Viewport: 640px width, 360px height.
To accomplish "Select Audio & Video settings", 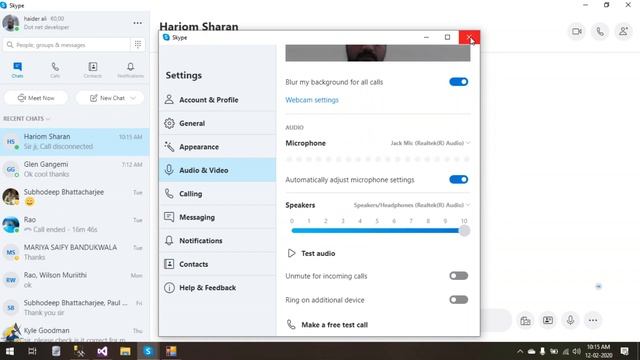I will (218, 170).
